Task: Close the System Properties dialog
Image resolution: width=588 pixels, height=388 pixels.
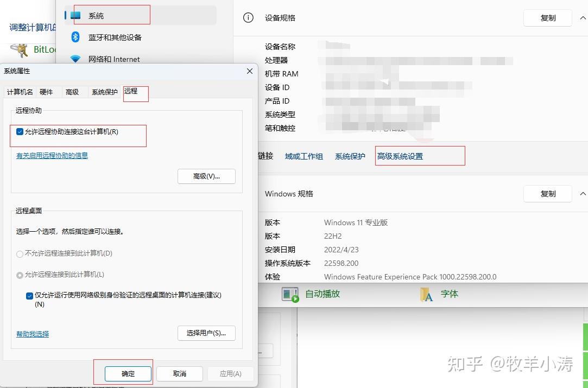Action: pyautogui.click(x=250, y=71)
